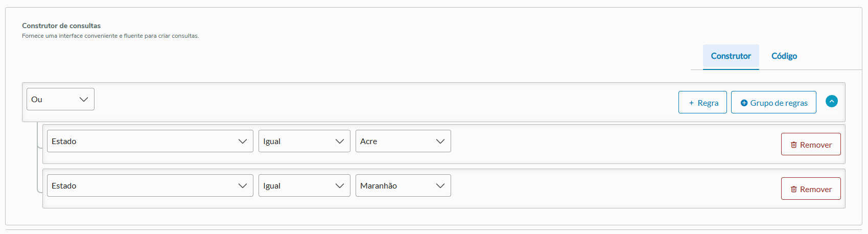Click trash icon in Maranhão rule's Remover button
The image size is (868, 234).
click(793, 190)
